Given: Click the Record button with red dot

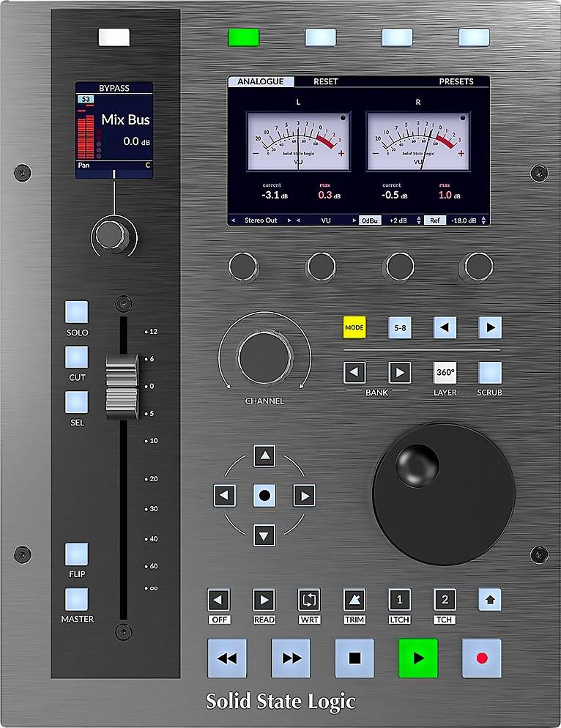Looking at the screenshot, I should tap(482, 658).
